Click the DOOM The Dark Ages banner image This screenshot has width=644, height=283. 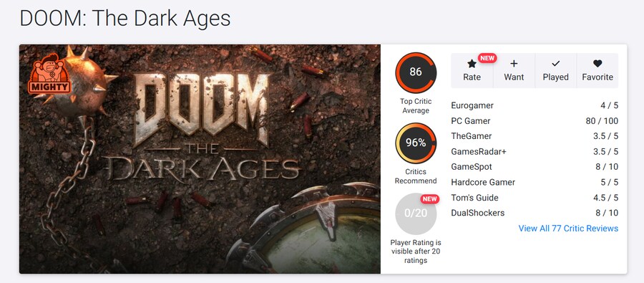pyautogui.click(x=200, y=159)
